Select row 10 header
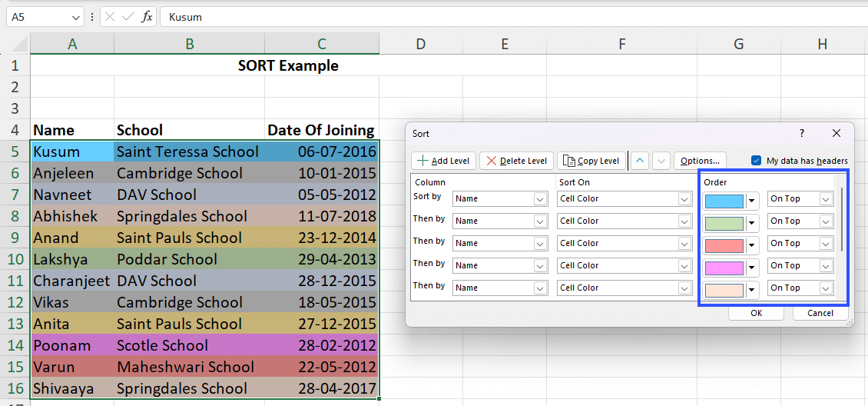 15,259
